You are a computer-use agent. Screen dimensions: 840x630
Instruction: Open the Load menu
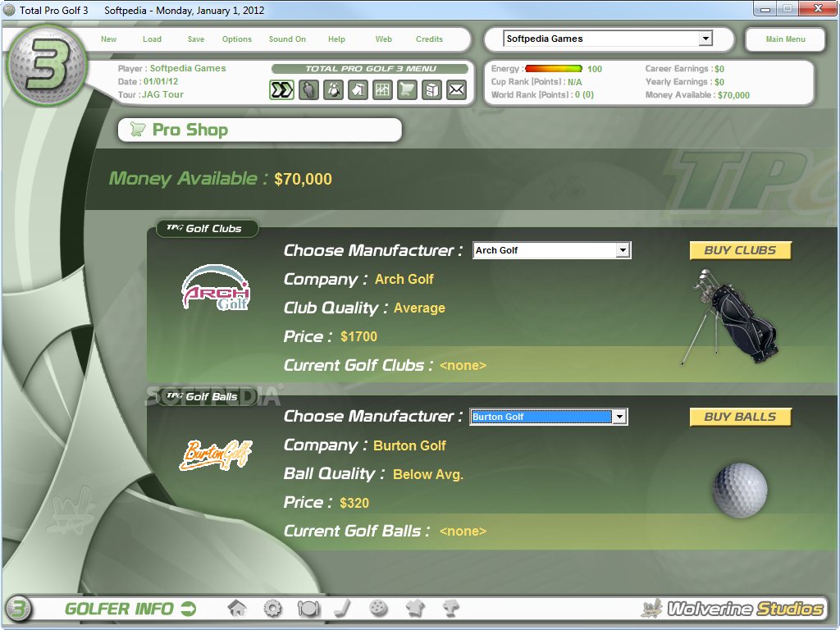pyautogui.click(x=152, y=39)
